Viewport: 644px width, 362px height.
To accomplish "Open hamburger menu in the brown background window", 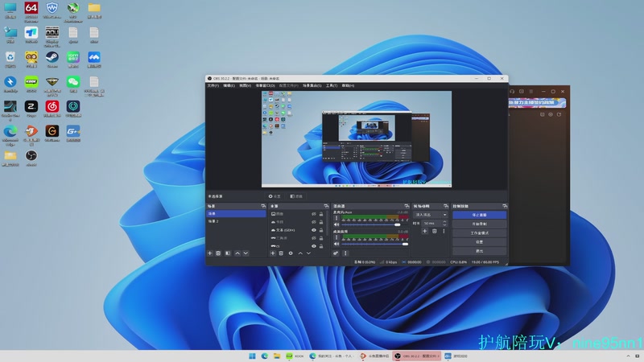I will click(531, 91).
